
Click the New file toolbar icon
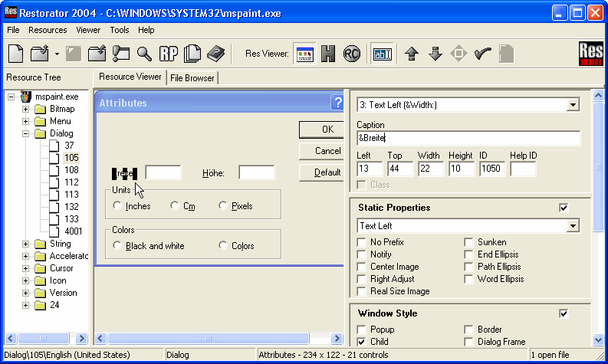click(x=16, y=54)
